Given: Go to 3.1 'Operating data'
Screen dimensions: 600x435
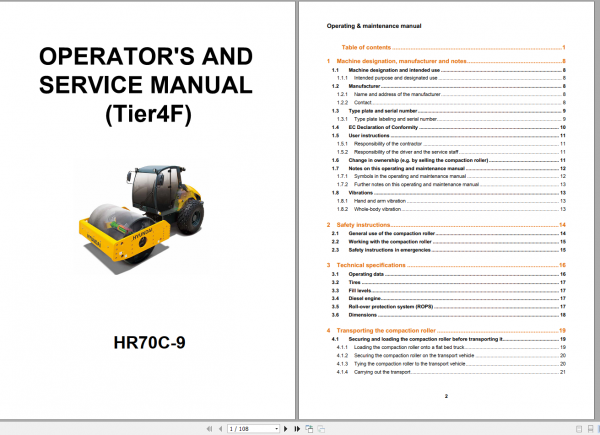Looking at the screenshot, I should click(x=449, y=274).
